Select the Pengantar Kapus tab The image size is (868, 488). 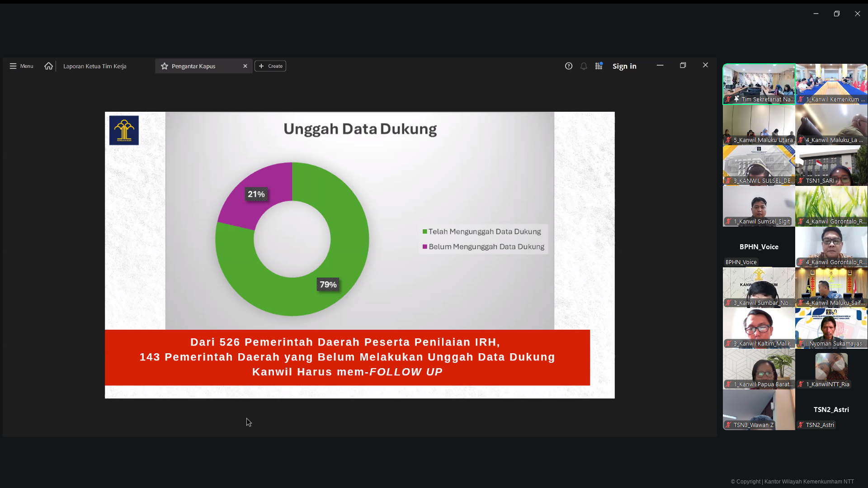199,66
